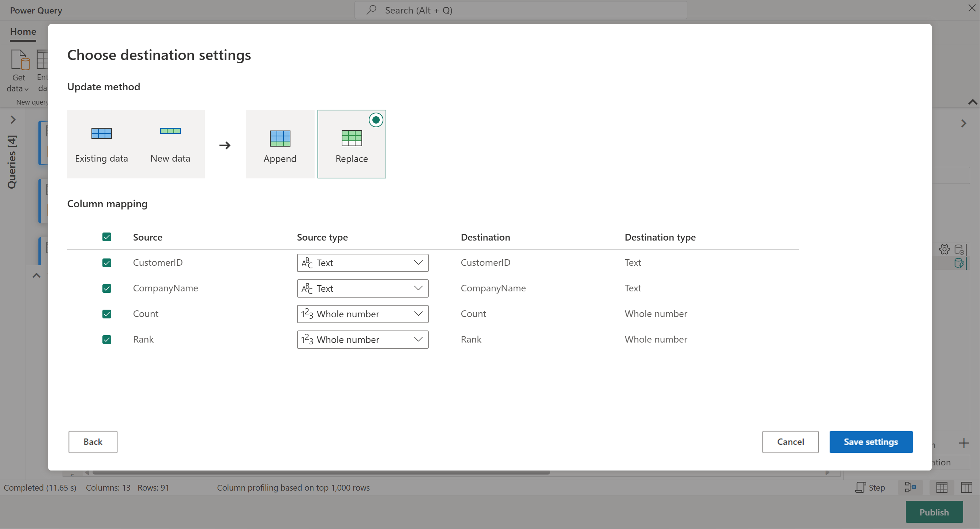
Task: Open the Diagram view icon in status bar
Action: point(910,487)
